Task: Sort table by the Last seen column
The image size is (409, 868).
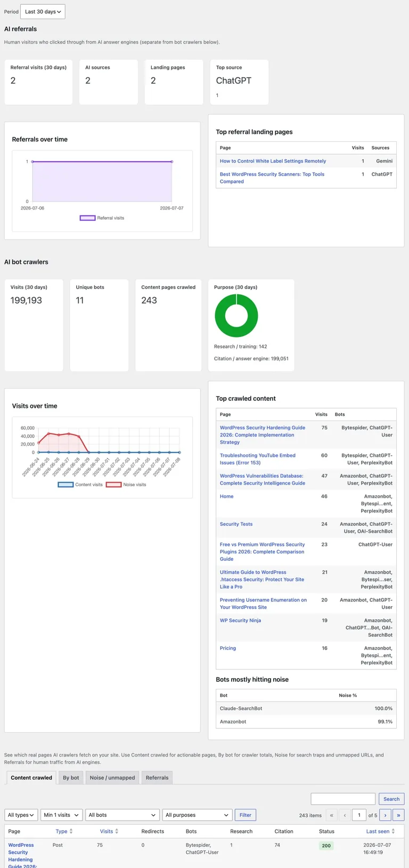Action: coord(380,831)
